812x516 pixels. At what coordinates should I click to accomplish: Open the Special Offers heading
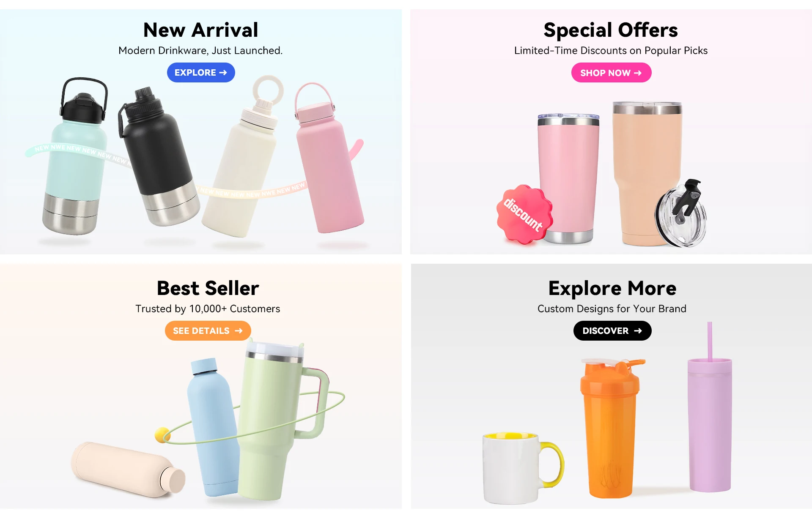tap(611, 30)
